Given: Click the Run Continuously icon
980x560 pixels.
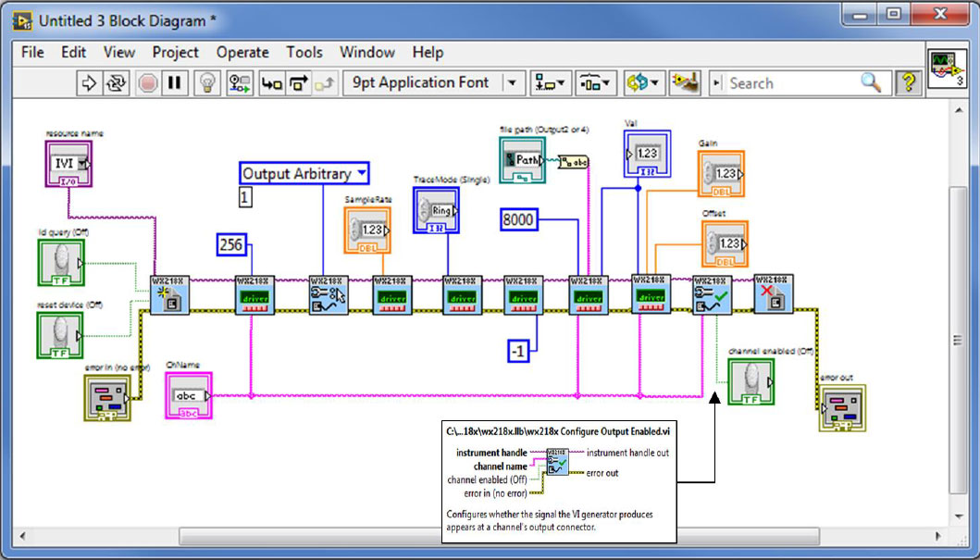Looking at the screenshot, I should (117, 83).
